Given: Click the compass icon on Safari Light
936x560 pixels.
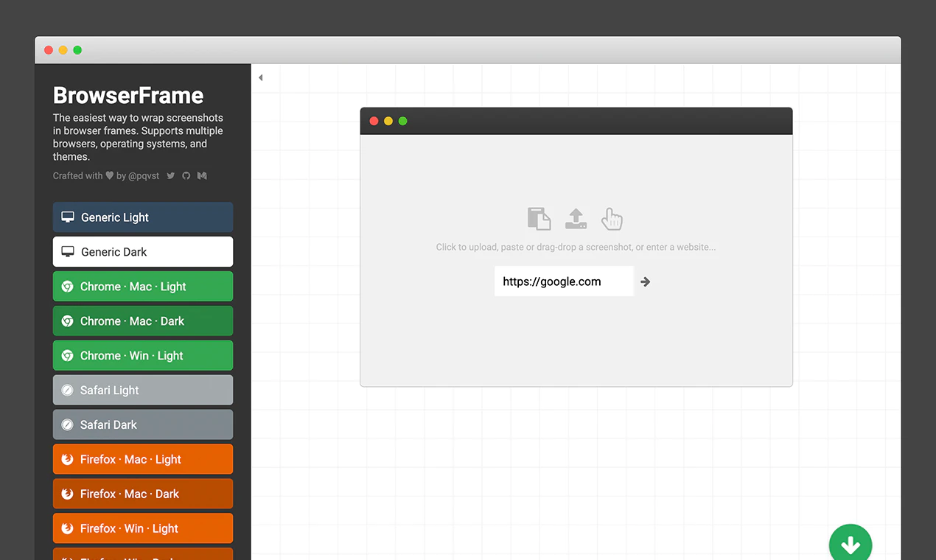Looking at the screenshot, I should click(67, 391).
